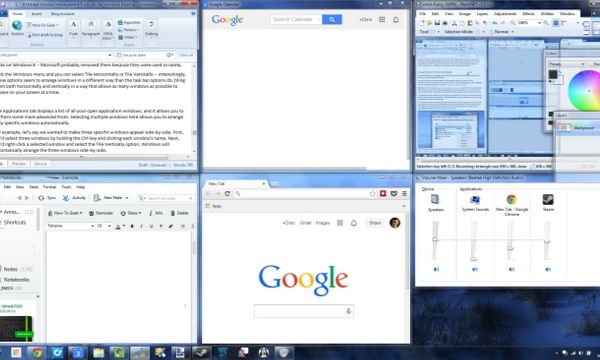
Task: Toggle the Set post date checkbox
Action: pos(119,55)
